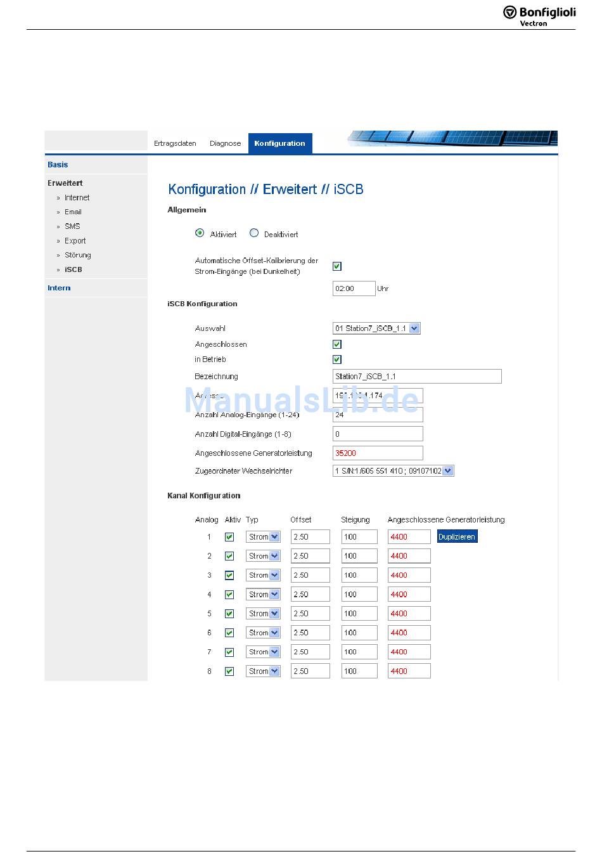Toggle automatic Offset-Kalibrierung checkbox
The image size is (602, 868).
(x=337, y=266)
